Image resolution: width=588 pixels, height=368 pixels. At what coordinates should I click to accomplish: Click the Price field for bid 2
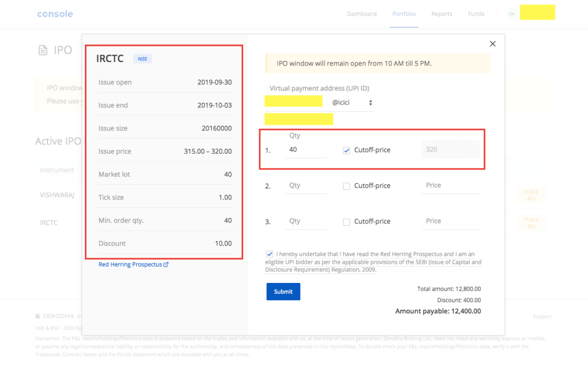coord(450,185)
